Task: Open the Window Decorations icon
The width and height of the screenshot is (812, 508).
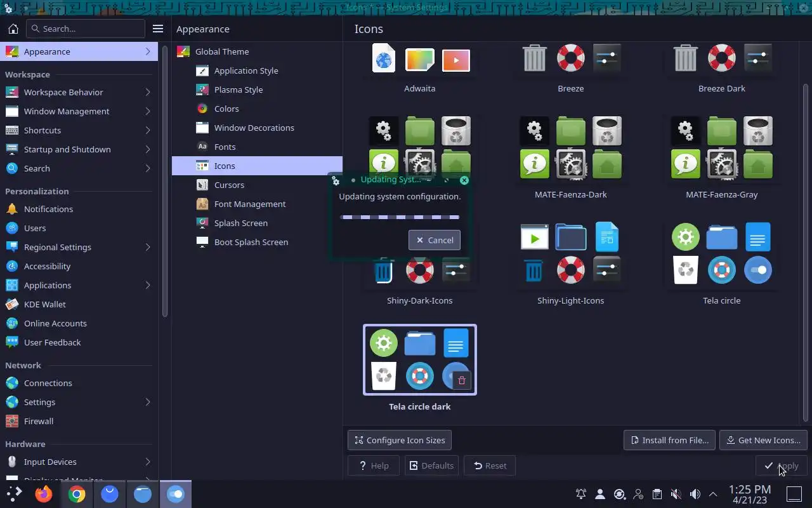Action: click(x=202, y=128)
